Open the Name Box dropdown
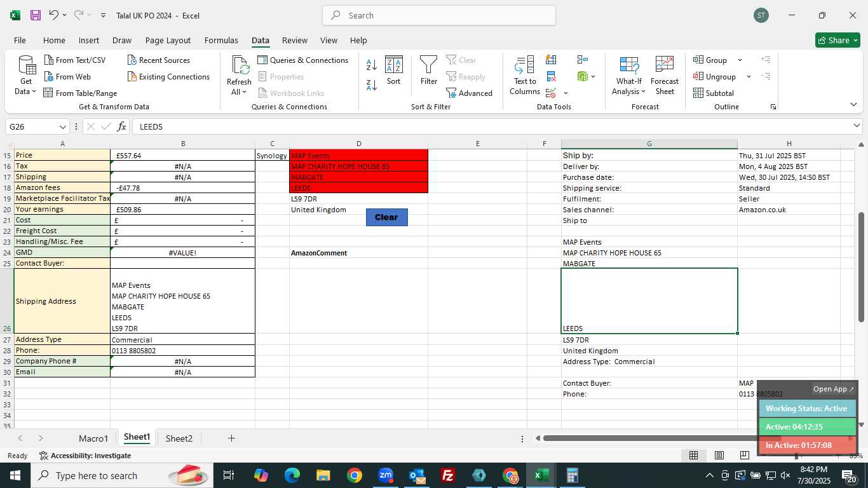868x488 pixels. click(62, 126)
